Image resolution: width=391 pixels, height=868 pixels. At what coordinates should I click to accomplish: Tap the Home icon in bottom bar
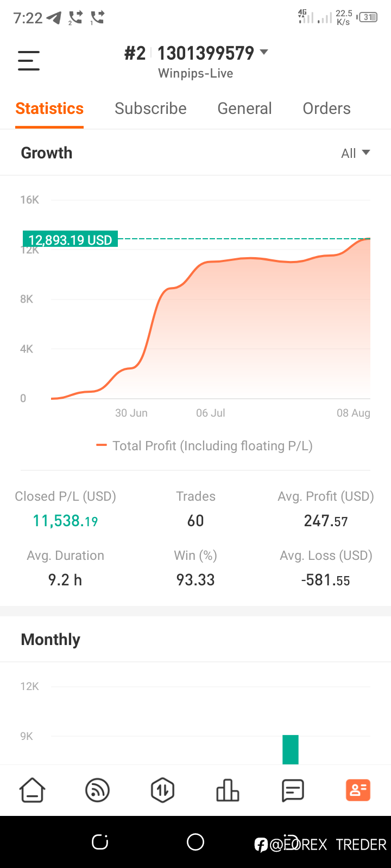tap(33, 790)
